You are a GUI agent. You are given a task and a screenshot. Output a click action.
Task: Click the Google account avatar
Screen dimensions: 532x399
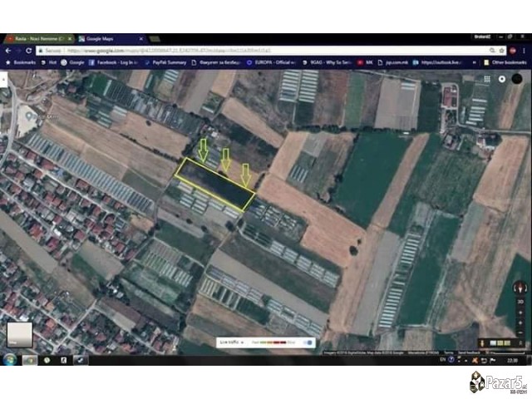click(517, 79)
